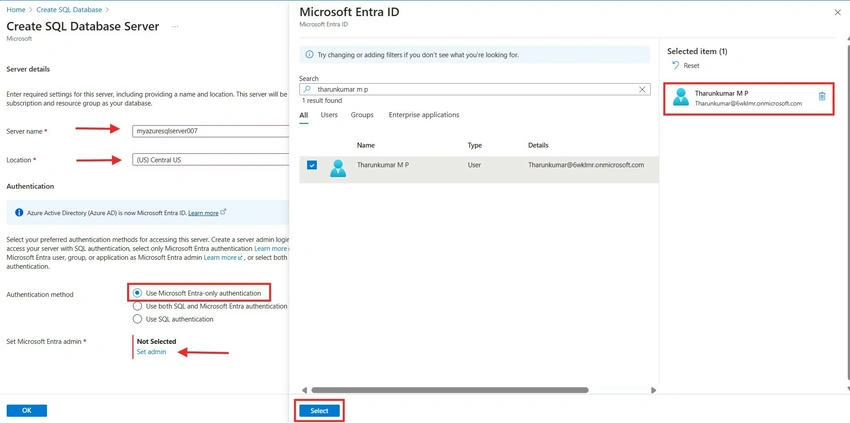
Task: Select Use both SQL and Microsoft Entra authentication
Action: (138, 306)
